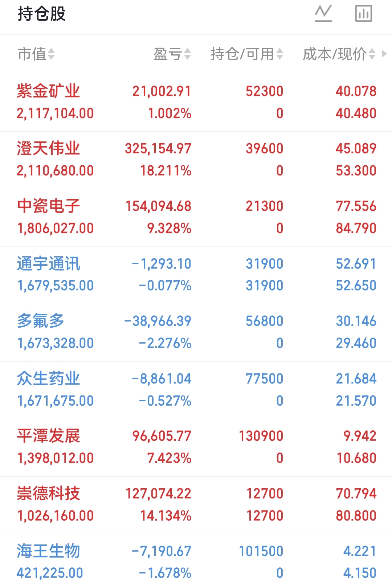
Task: Open the bar chart statistics icon
Action: pyautogui.click(x=363, y=14)
